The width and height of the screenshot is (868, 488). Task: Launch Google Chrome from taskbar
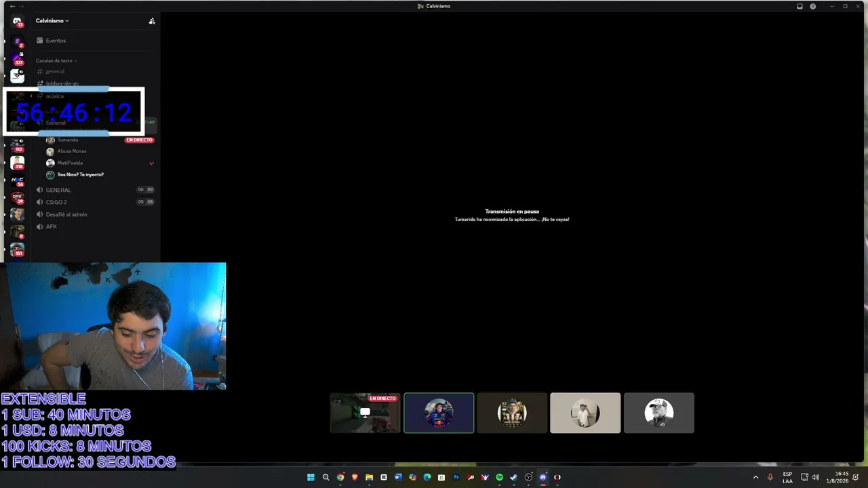click(x=340, y=477)
